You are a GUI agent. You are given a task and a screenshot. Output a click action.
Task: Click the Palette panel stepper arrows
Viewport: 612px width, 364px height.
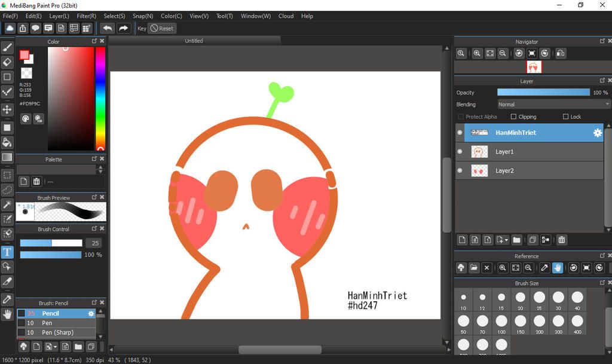point(100,169)
